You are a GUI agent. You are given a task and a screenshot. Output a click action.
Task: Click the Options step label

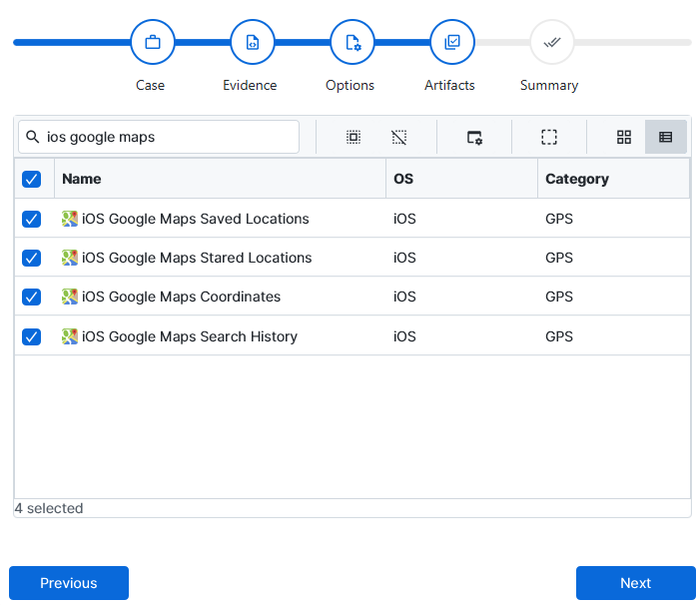(x=350, y=85)
